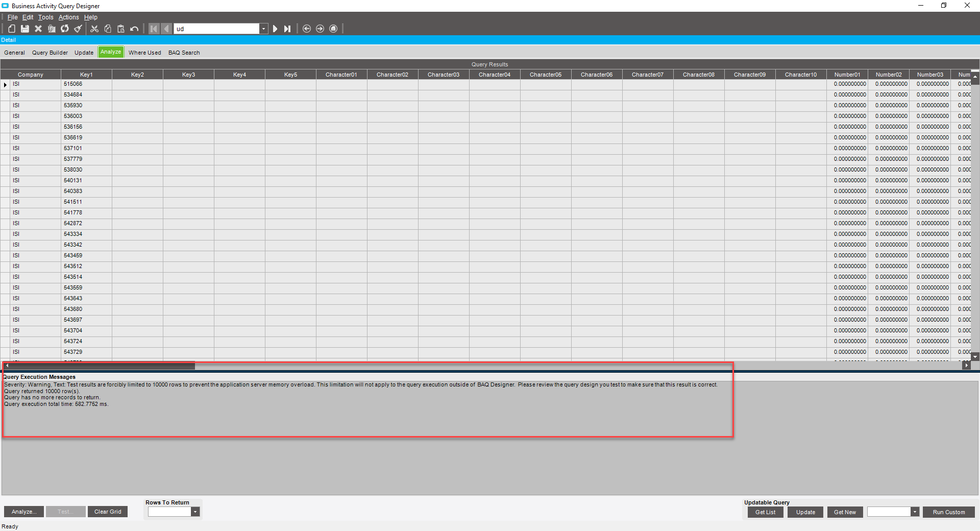This screenshot has height=531, width=980.
Task: Open the Edit menu
Action: coord(28,17)
